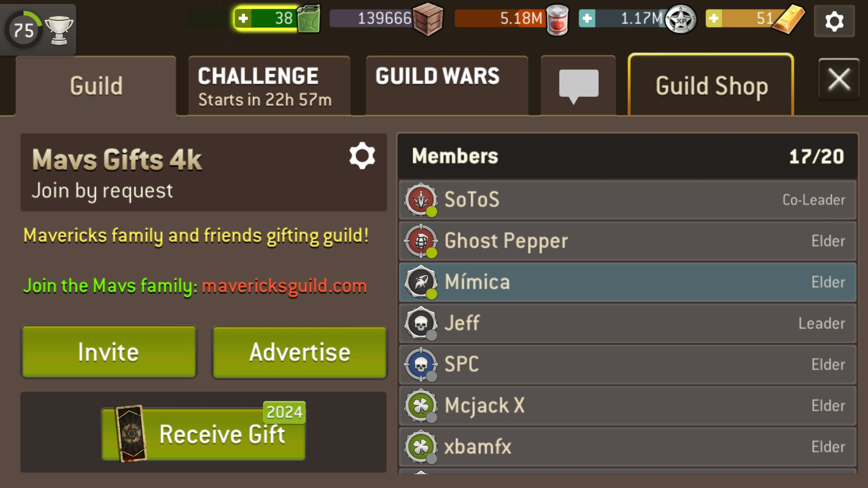Click the Advertise button

299,352
